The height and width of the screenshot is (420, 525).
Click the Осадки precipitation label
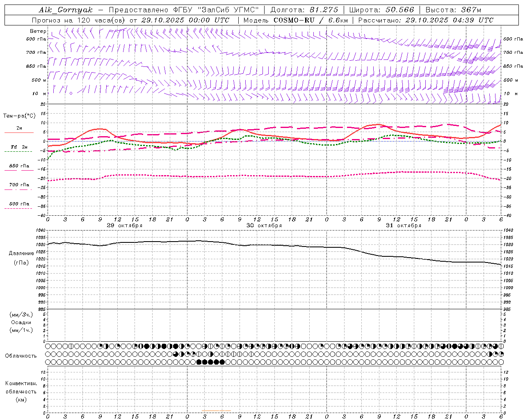tap(21, 322)
